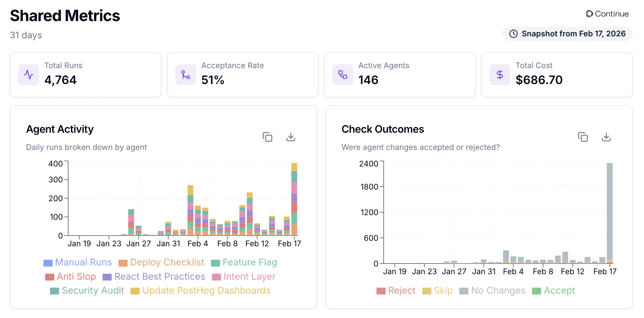Image resolution: width=644 pixels, height=318 pixels.
Task: Download the Check Outcomes chart data
Action: [606, 137]
